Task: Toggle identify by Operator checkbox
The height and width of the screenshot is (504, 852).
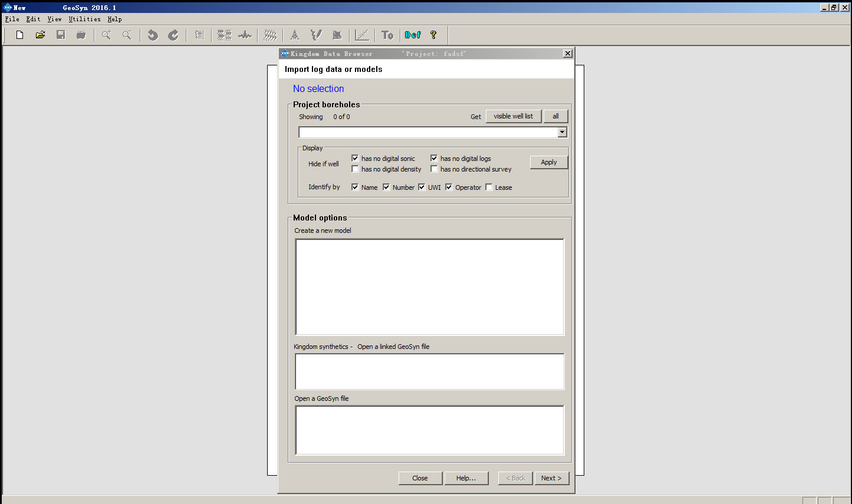Action: [449, 187]
